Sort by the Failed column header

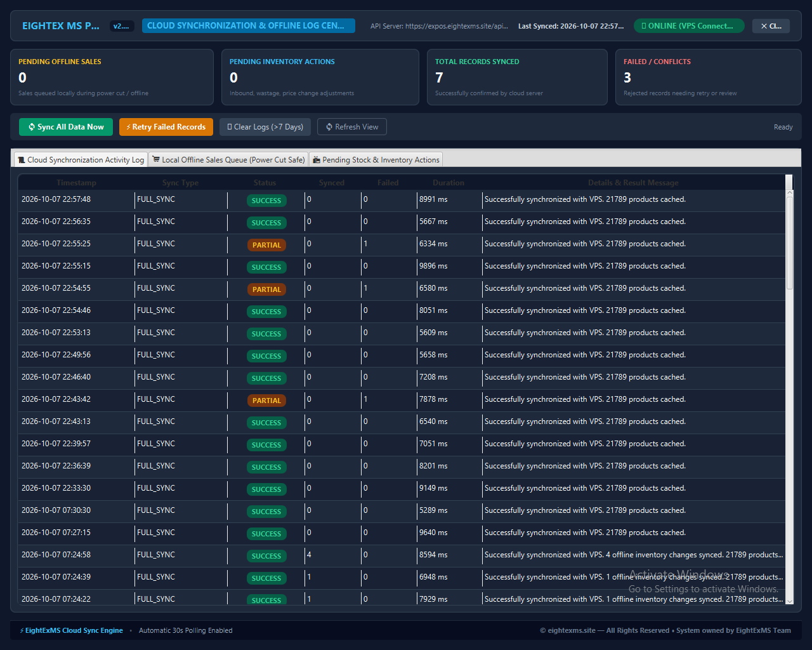[388, 183]
